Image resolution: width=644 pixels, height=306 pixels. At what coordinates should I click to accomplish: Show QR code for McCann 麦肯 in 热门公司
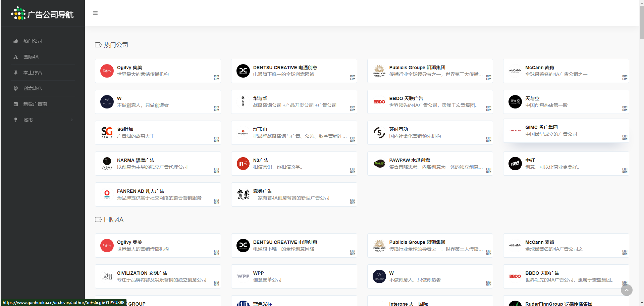pos(625,78)
